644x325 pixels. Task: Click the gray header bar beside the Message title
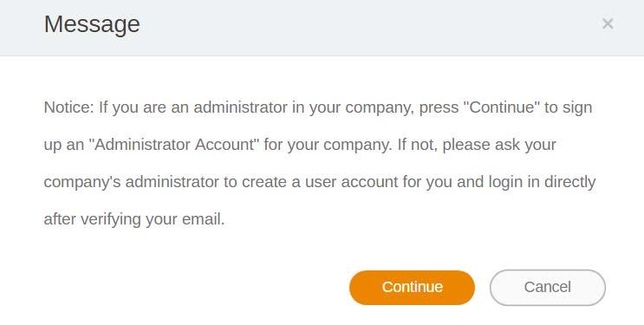coord(369,27)
